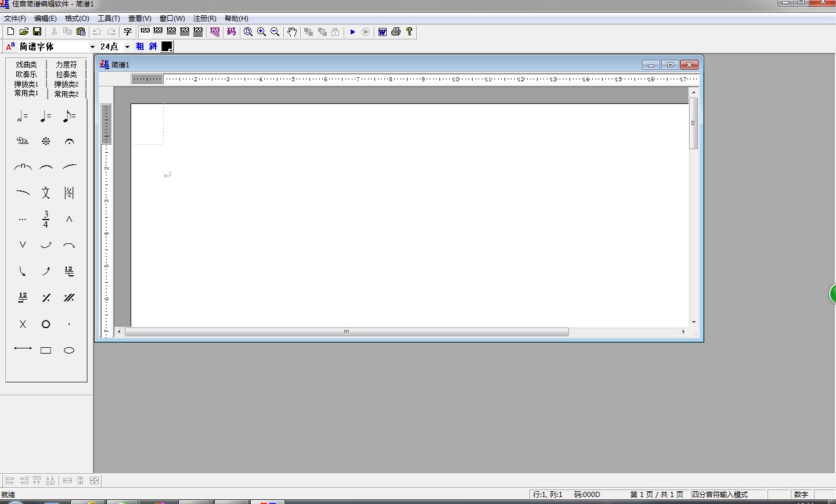Switch to the 戏曲类 symbol tab

tap(26, 64)
